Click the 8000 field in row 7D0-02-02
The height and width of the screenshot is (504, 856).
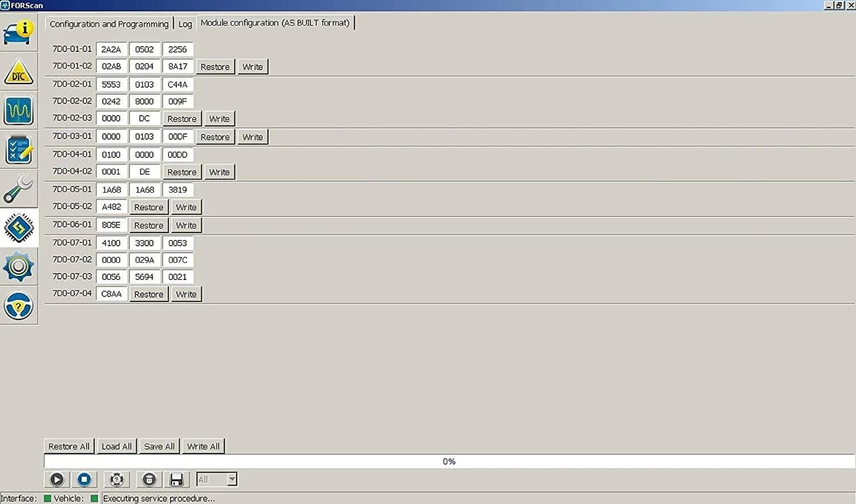coord(144,101)
